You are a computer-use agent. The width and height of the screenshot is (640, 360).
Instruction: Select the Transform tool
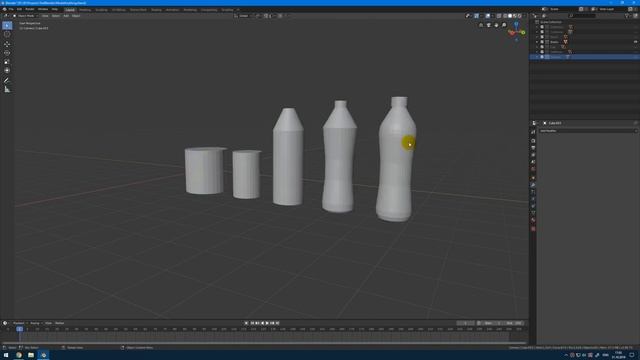[x=7, y=71]
